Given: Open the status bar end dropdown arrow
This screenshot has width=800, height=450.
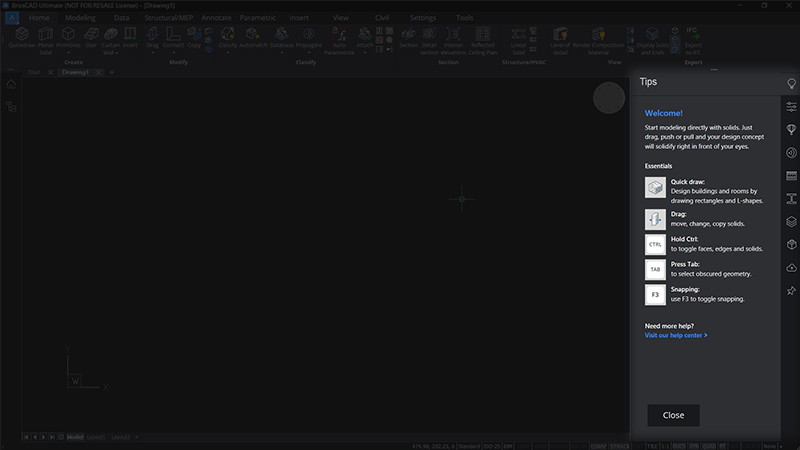Looking at the screenshot, I should tap(781, 446).
